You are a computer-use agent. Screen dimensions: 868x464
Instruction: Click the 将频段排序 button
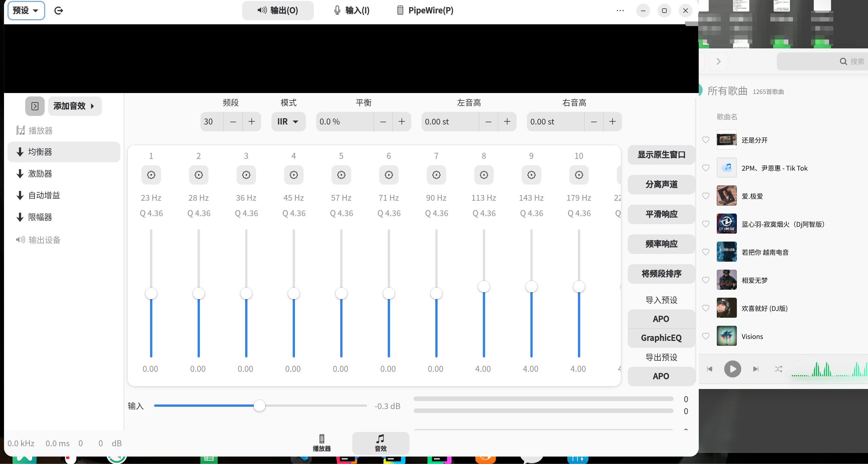(661, 273)
